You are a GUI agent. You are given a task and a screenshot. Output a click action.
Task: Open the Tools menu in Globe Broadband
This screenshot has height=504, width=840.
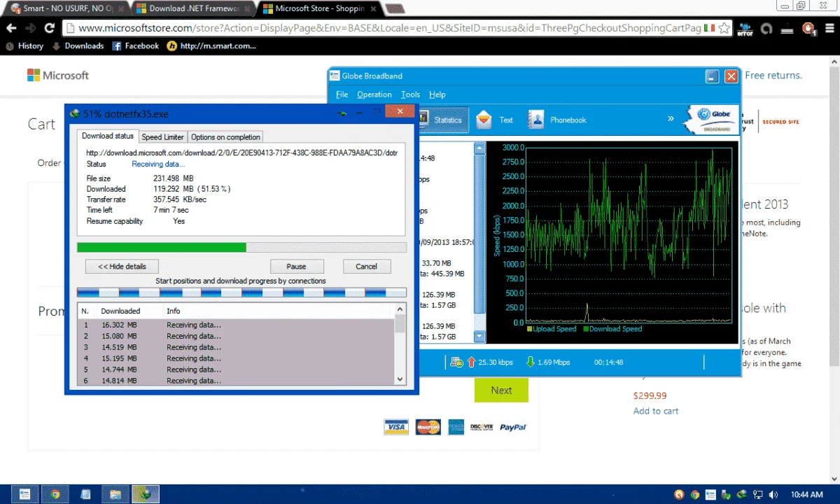point(411,94)
